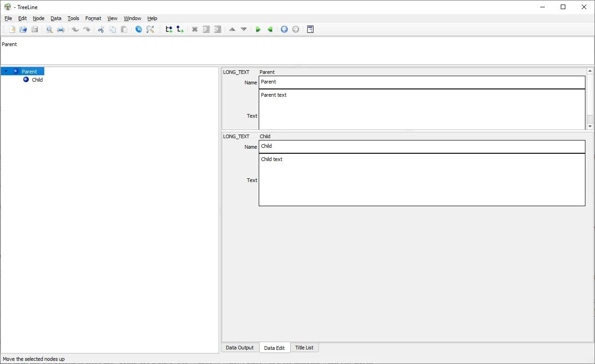Go to previous selection with the blue back arrow
The image size is (595, 364).
284,29
